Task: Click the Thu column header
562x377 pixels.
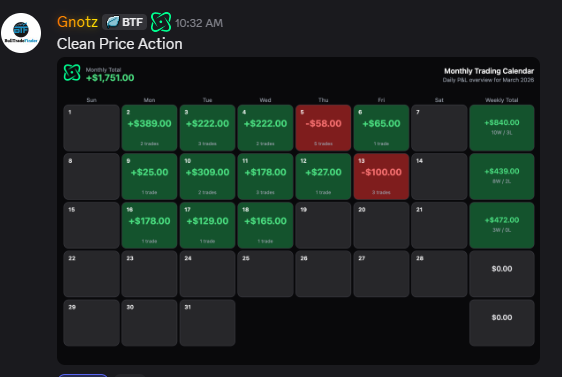Action: point(323,100)
